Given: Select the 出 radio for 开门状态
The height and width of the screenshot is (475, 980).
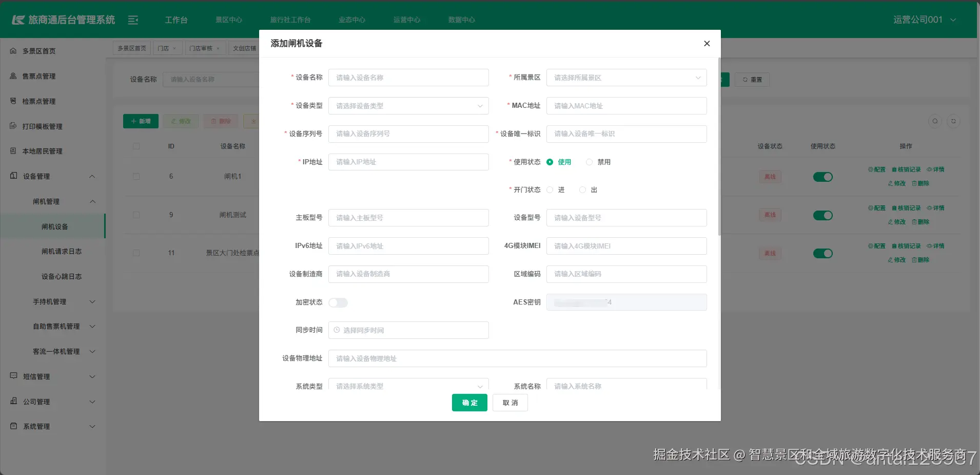Looking at the screenshot, I should [x=582, y=190].
